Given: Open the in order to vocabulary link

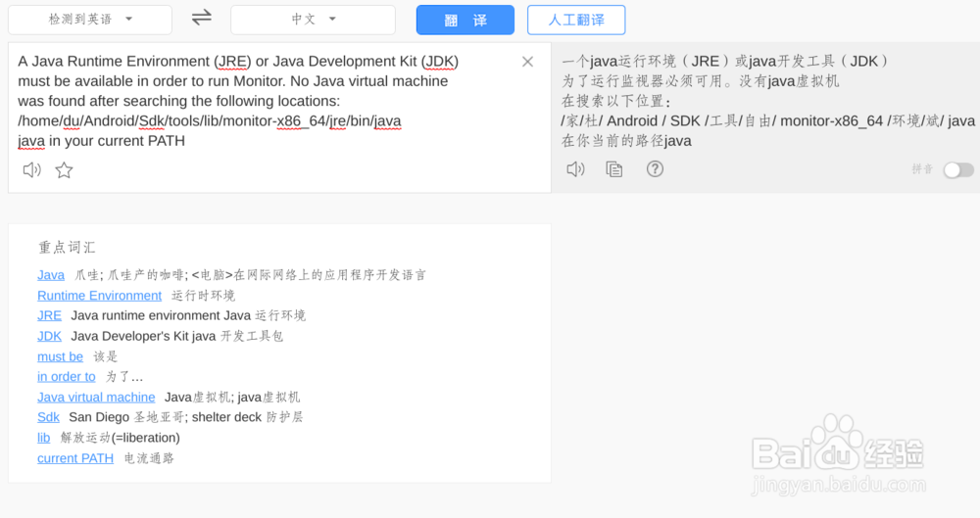Looking at the screenshot, I should 67,377.
